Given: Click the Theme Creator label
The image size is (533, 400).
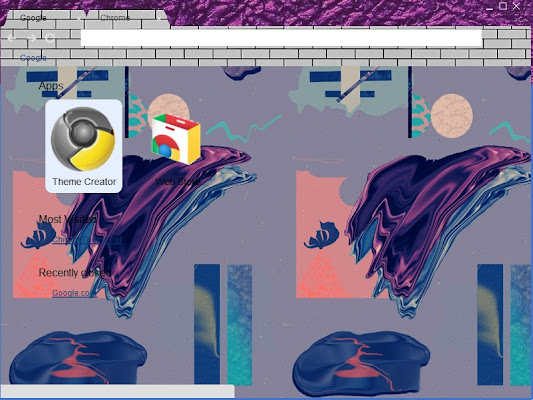Looking at the screenshot, I should [x=84, y=181].
